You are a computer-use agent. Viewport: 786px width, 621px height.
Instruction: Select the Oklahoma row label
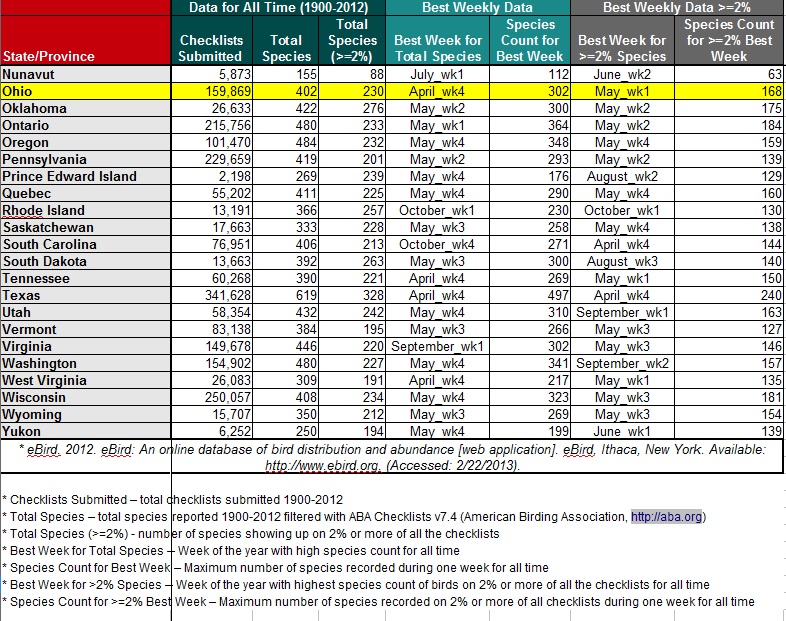click(x=85, y=108)
